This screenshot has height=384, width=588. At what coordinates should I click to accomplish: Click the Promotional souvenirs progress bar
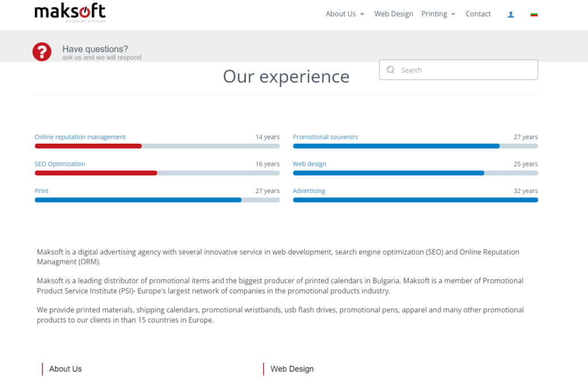(415, 146)
